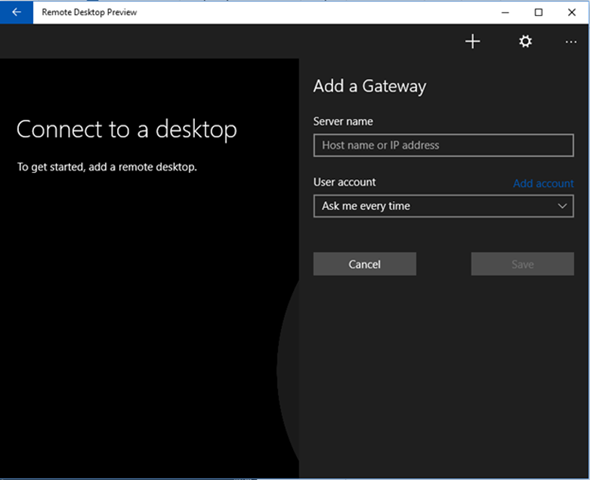Cancel adding the gateway
The height and width of the screenshot is (480, 590).
click(x=365, y=264)
